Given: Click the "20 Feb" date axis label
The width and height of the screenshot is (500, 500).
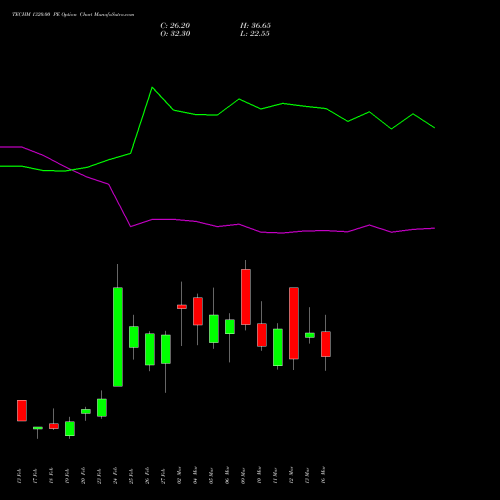Looking at the screenshot, I should (x=83, y=476).
